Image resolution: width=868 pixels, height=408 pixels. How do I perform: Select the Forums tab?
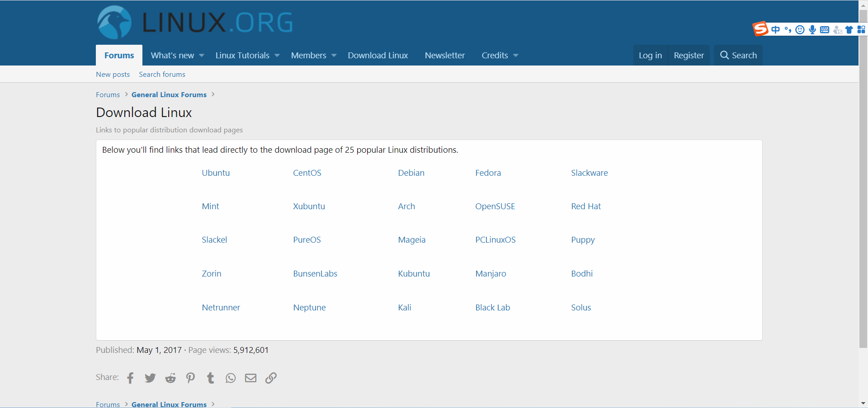pos(119,55)
